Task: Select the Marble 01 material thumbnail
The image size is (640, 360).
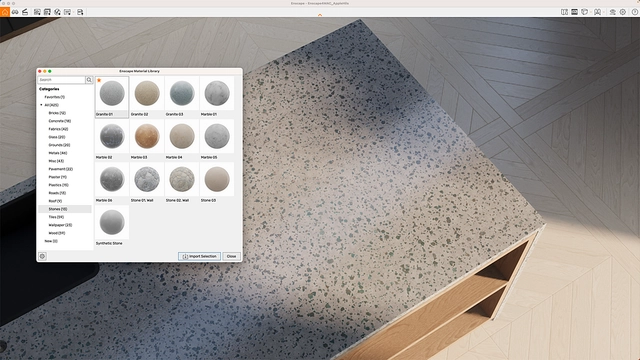Action: (x=217, y=93)
